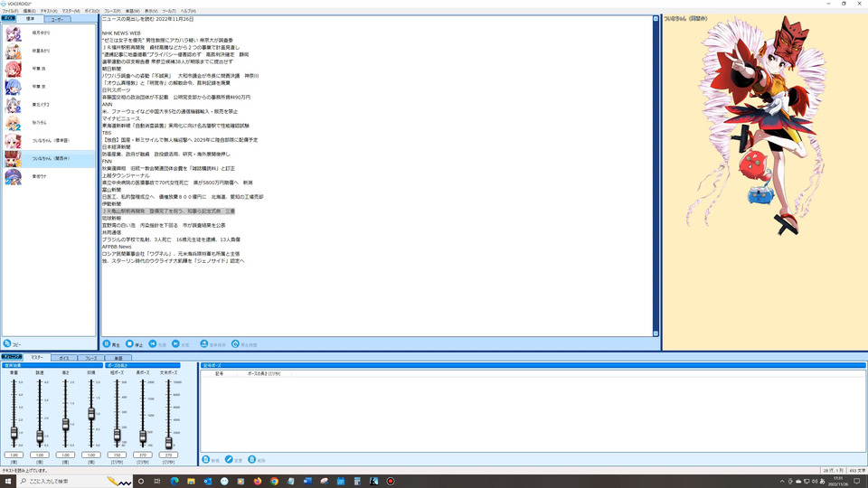Click the コピー copy icon under voice list
Image resolution: width=868 pixels, height=488 pixels.
tap(7, 343)
